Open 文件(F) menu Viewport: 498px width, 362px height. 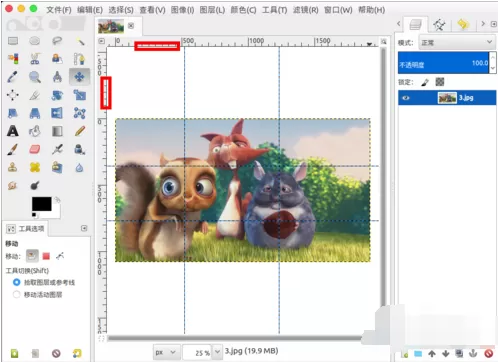point(59,10)
